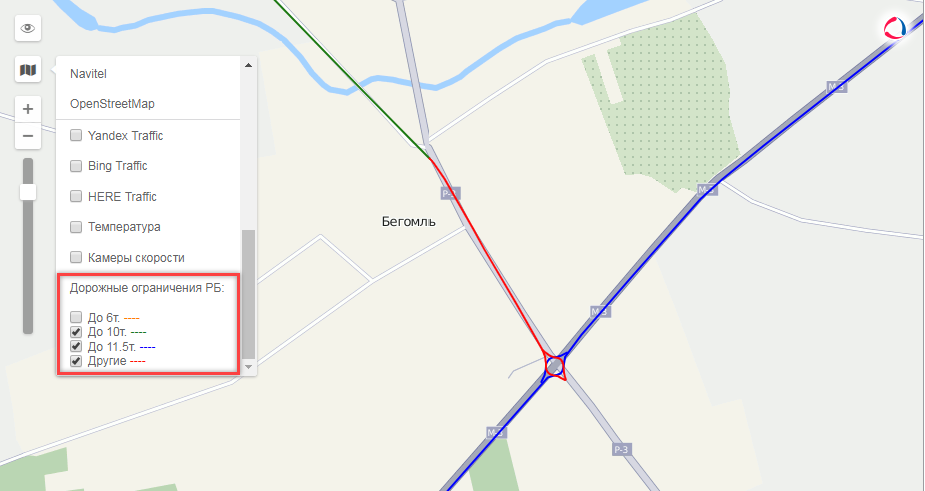Enable the Bing Traffic checkbox

click(76, 166)
